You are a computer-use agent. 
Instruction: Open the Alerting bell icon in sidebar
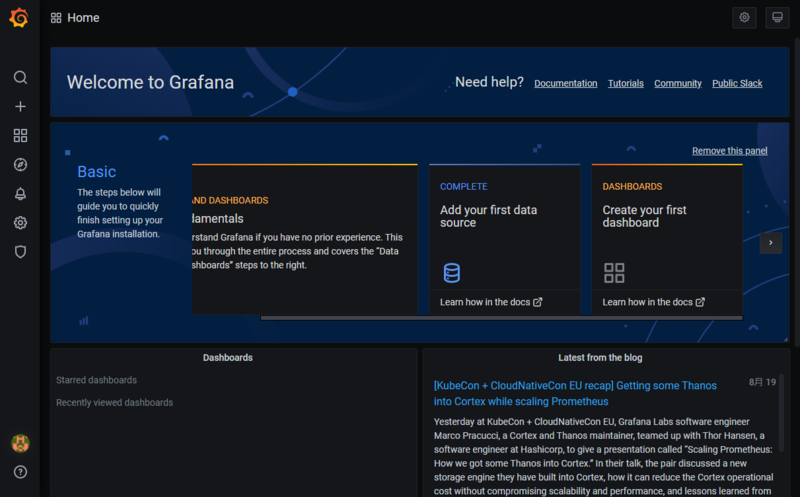coord(20,193)
